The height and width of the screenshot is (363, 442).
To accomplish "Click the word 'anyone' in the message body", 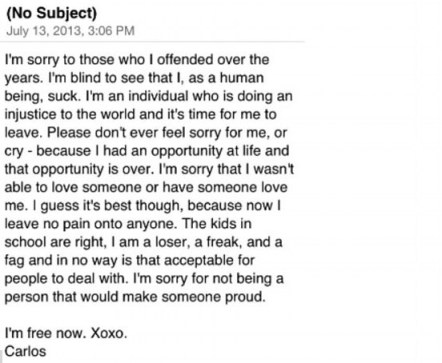I will tap(152, 224).
